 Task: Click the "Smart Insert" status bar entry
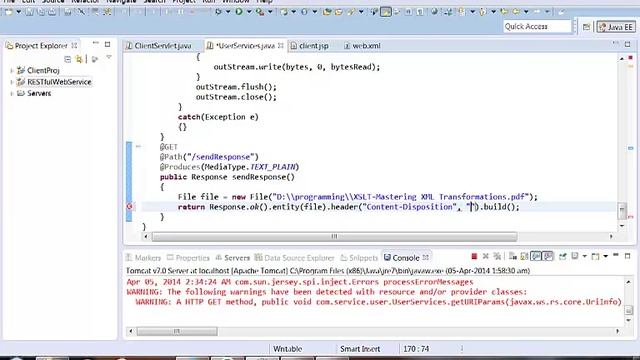(360, 349)
